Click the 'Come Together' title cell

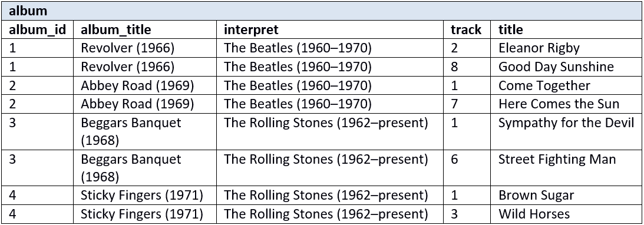[567, 85]
